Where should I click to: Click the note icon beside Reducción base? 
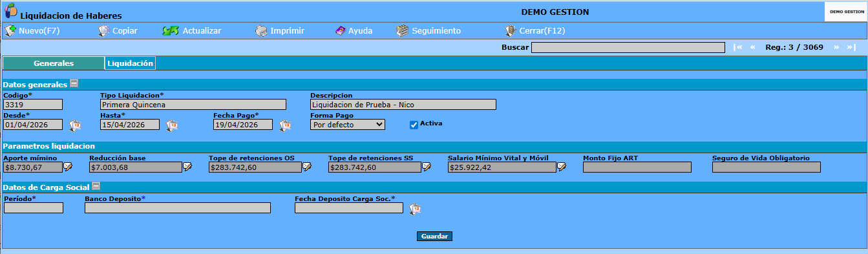(x=187, y=167)
